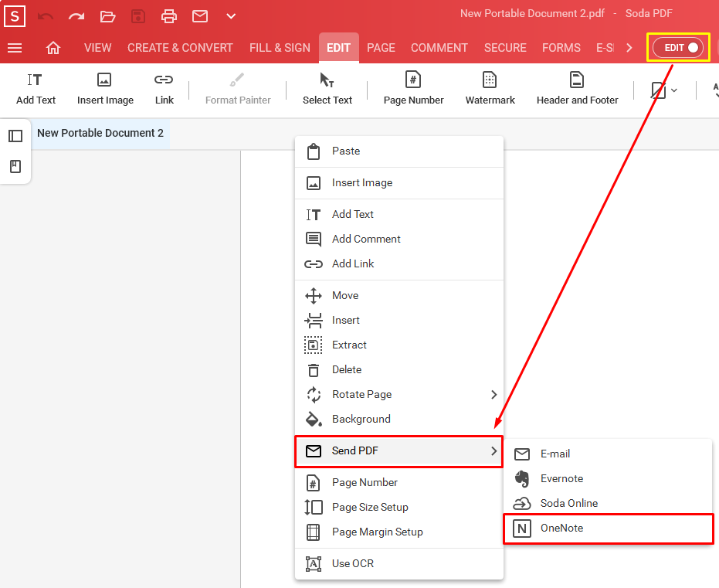Choose Extract from context menu
This screenshot has width=719, height=588.
click(x=399, y=345)
